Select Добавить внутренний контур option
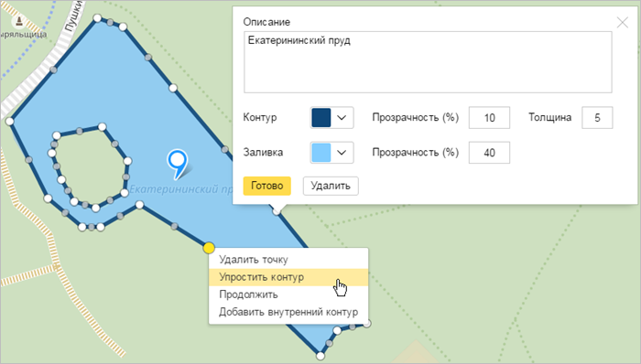 click(288, 312)
